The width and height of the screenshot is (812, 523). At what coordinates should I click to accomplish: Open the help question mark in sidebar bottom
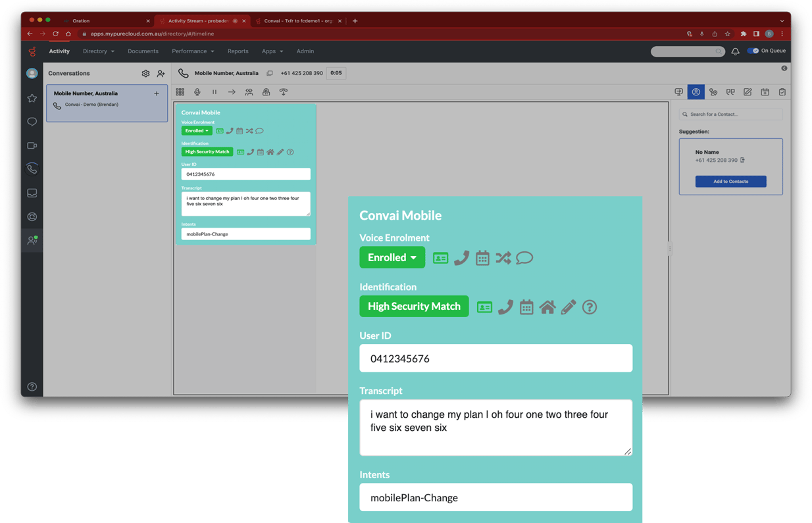32,387
